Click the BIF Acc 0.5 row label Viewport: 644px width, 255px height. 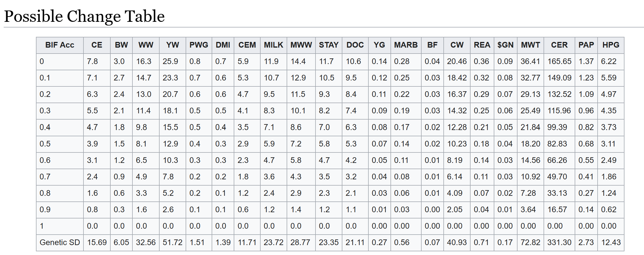coord(45,144)
